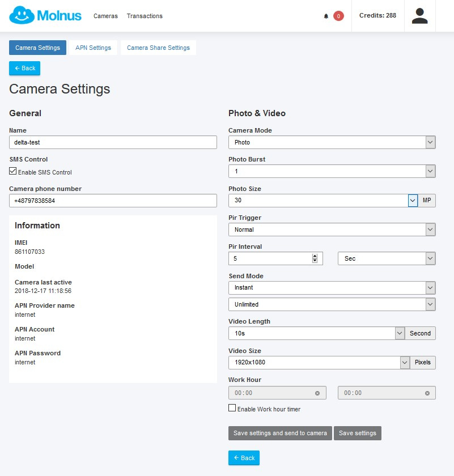The height and width of the screenshot is (476, 454).
Task: Open the Transactions menu item
Action: (x=145, y=16)
